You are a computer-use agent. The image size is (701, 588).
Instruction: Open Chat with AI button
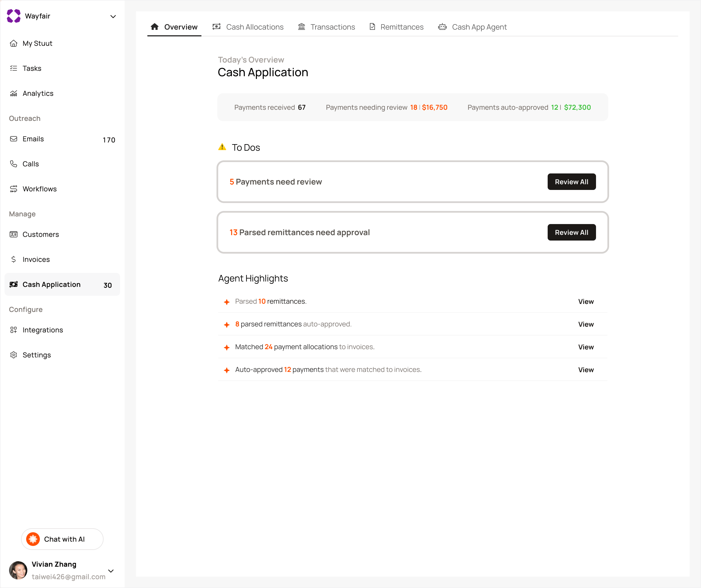[62, 539]
